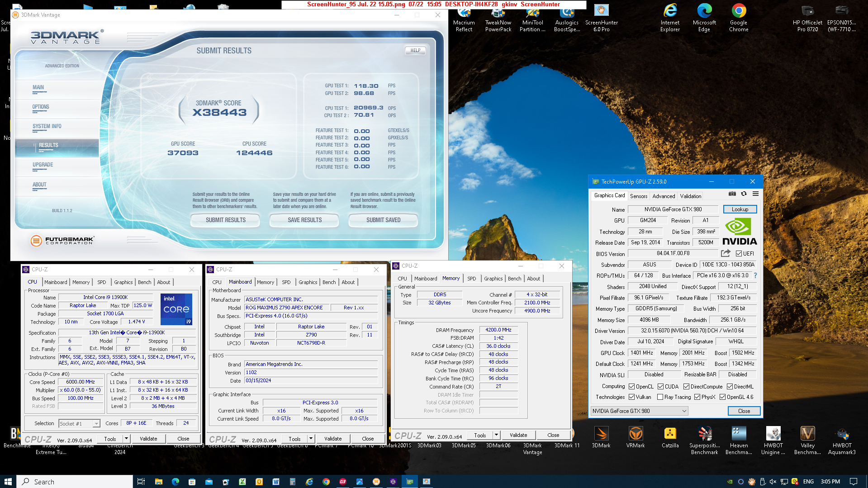868x488 pixels.
Task: Expand Tools arrow in CPU-Z CPU window
Action: coord(126,438)
